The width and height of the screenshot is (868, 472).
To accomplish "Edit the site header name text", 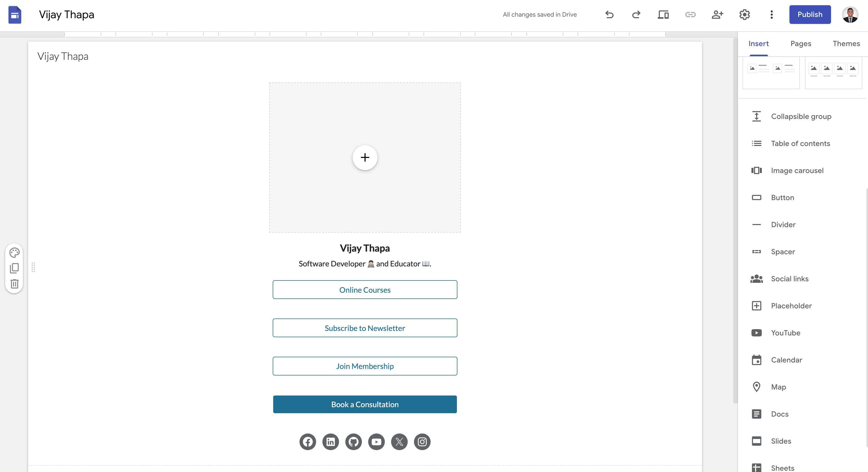I will coord(63,56).
